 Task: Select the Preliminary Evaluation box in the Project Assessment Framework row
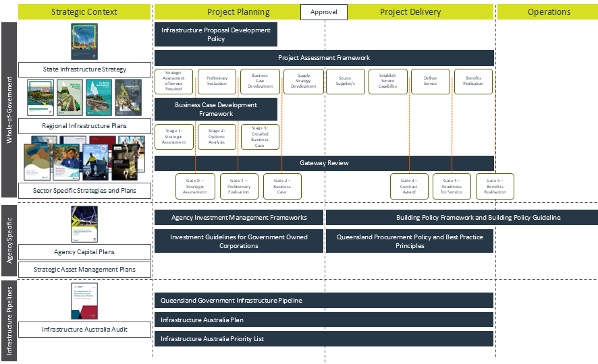tap(217, 81)
